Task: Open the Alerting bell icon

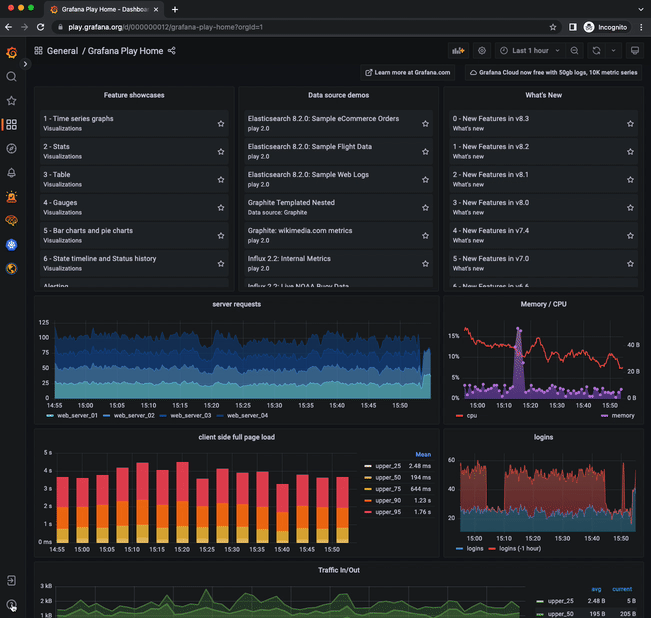Action: click(x=11, y=173)
